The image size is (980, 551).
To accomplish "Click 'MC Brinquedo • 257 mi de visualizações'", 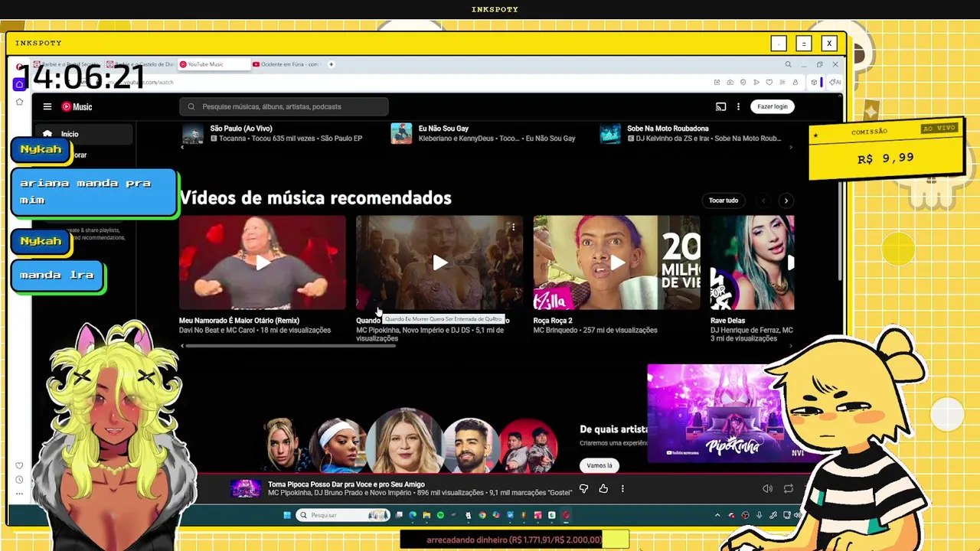I will (x=595, y=331).
